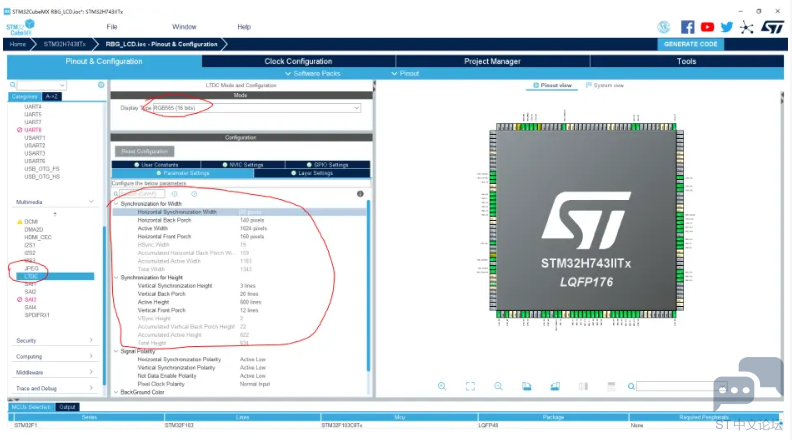
Task: Open the Window menu
Action: pos(184,27)
